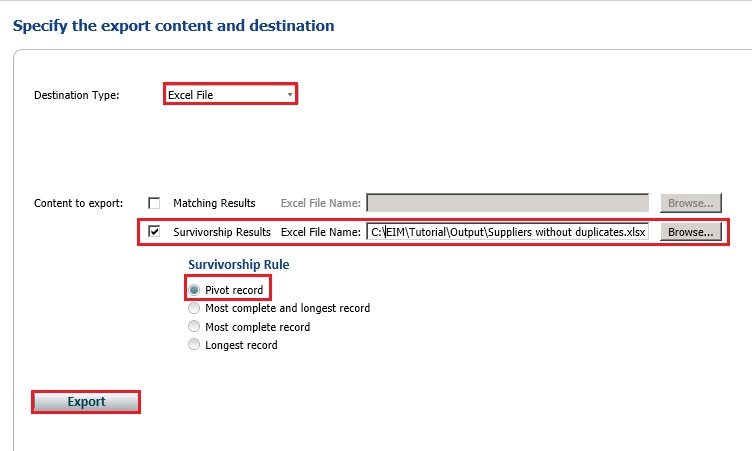Uncheck the Survivorship Results checkbox

tap(154, 232)
